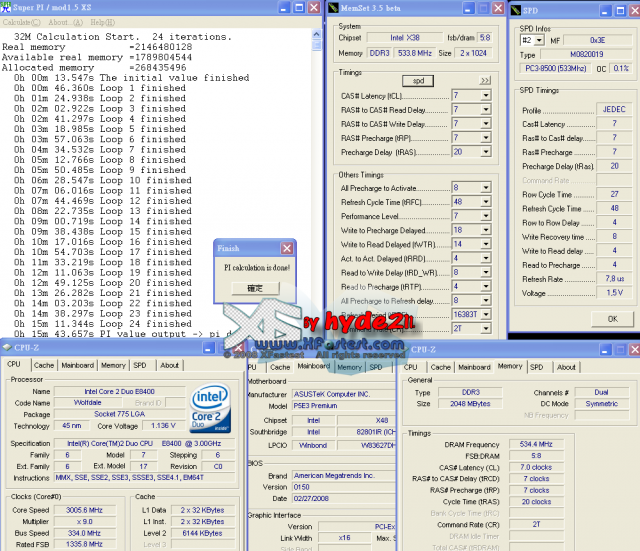Click the left CPU-Z window title icon

pyautogui.click(x=7, y=347)
